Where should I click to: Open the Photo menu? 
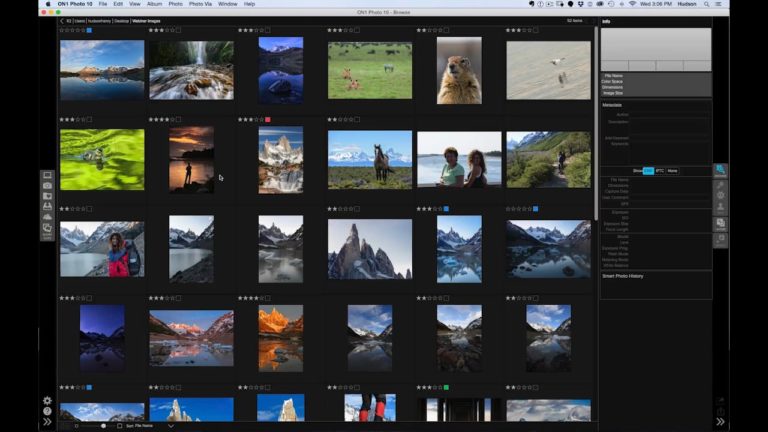tap(175, 4)
